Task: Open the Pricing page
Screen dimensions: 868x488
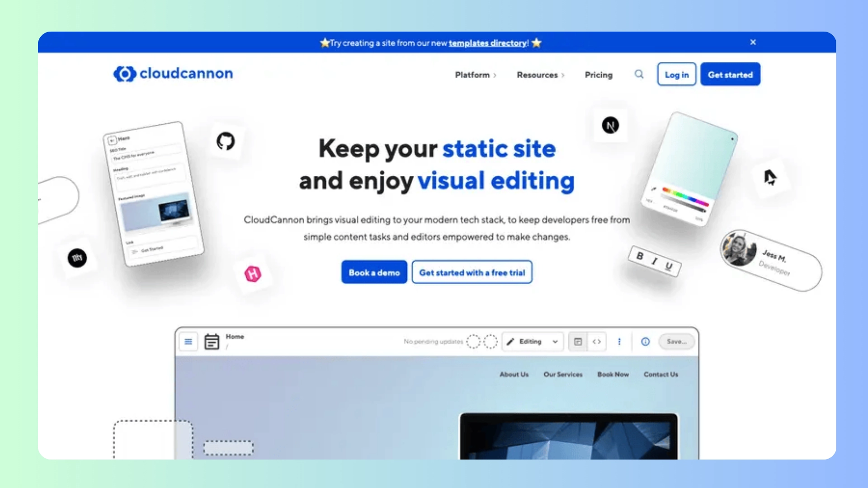Action: coord(599,75)
